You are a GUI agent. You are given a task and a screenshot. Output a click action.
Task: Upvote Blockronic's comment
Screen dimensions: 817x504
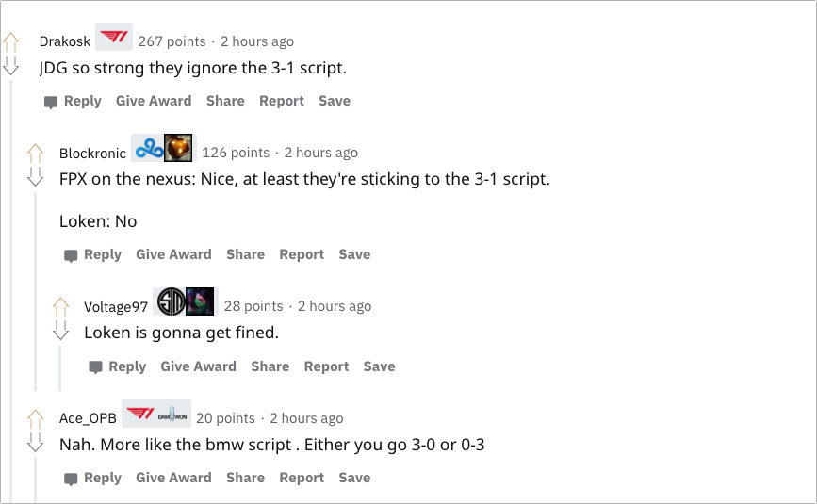[x=36, y=152]
